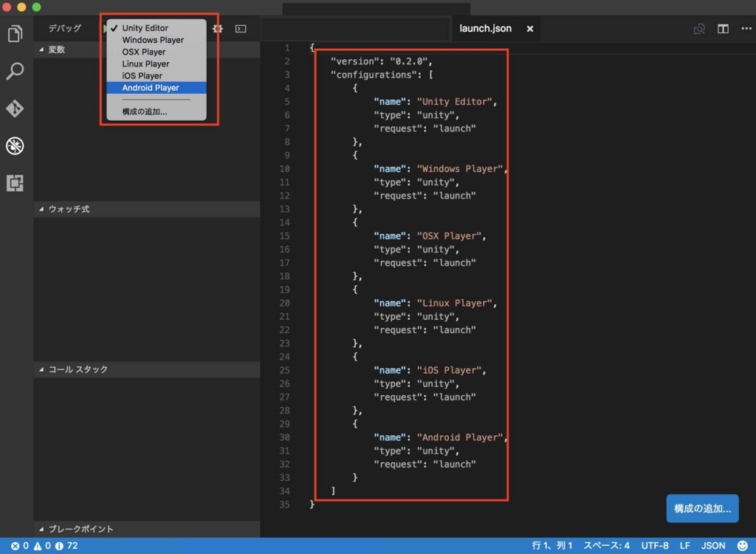
Task: Click the "Unity Editor" string in code
Action: pos(454,102)
